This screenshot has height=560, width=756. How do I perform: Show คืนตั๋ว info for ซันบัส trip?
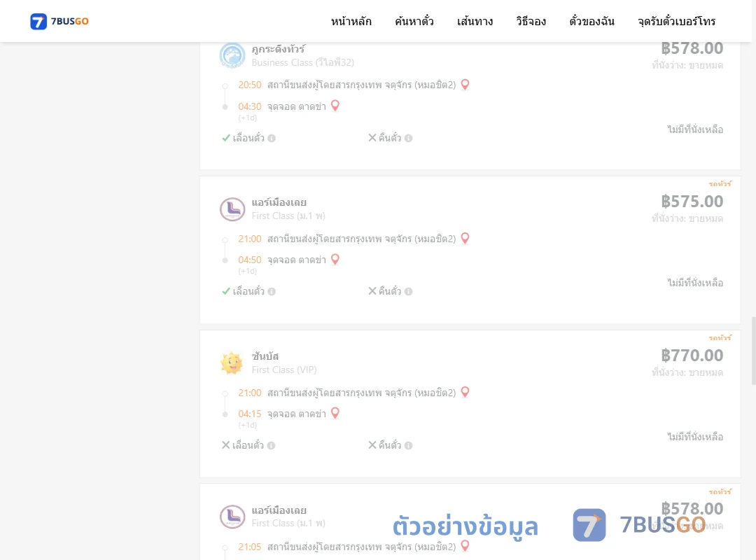coord(408,446)
